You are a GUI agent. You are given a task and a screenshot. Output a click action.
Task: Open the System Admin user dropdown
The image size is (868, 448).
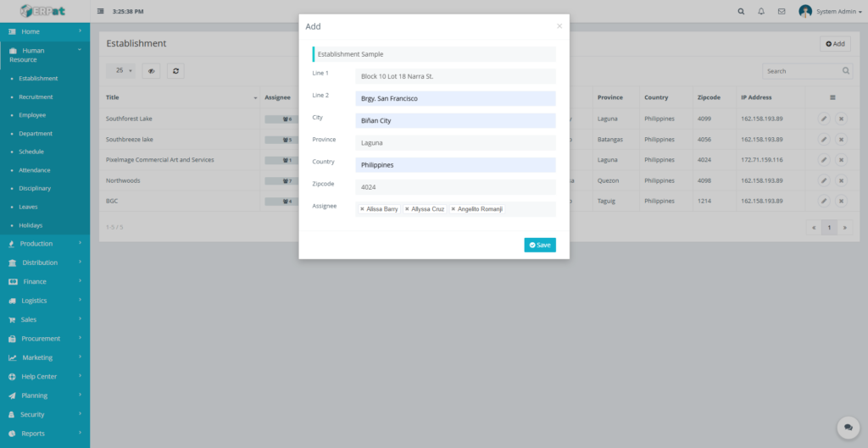point(838,12)
